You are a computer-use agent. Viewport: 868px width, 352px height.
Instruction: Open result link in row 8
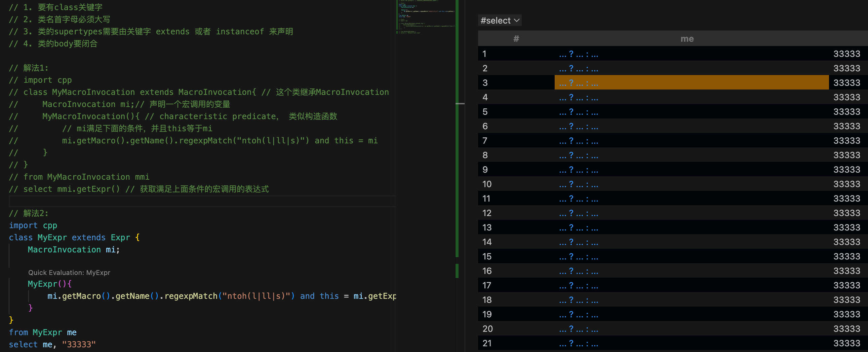tap(578, 155)
